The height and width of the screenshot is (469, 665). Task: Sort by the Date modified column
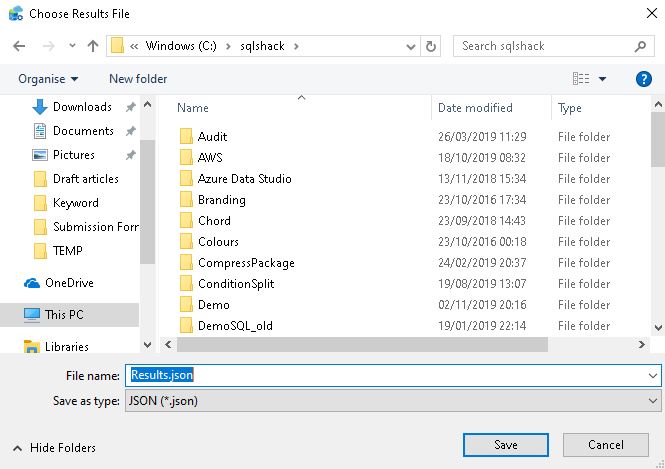[475, 108]
